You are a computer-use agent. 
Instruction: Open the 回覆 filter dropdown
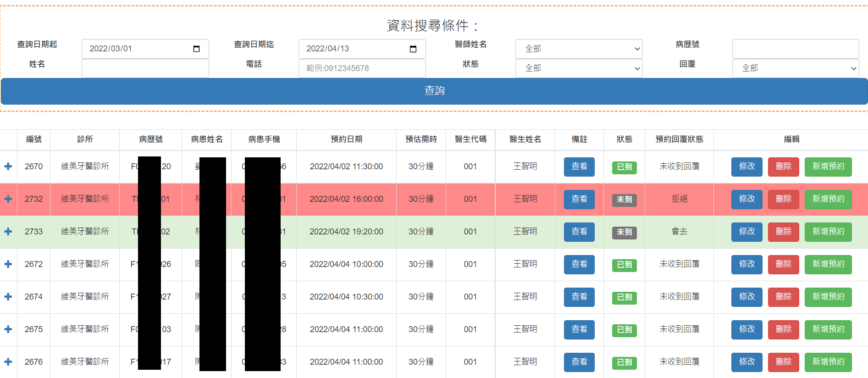point(796,68)
